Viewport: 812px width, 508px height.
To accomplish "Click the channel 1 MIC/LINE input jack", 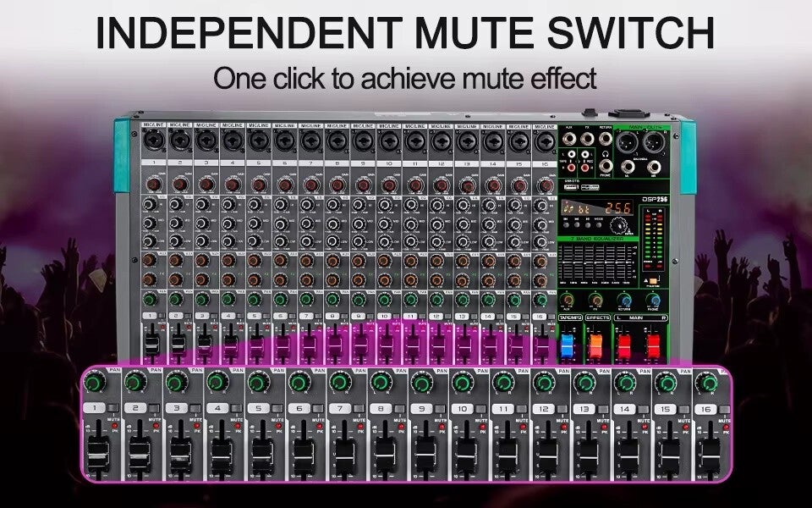I will click(153, 139).
